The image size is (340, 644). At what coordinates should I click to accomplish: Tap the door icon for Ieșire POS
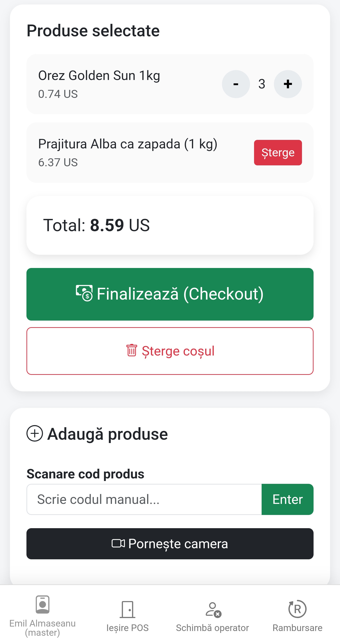127,609
